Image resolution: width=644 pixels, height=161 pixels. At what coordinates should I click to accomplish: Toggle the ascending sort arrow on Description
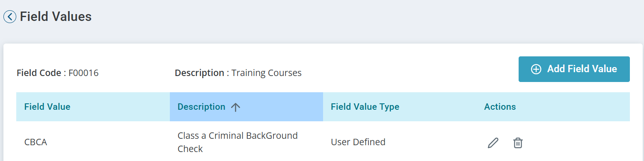(x=235, y=107)
